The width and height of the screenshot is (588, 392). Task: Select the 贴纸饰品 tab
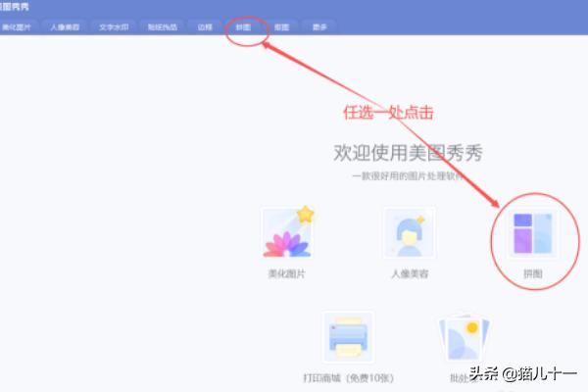click(162, 27)
